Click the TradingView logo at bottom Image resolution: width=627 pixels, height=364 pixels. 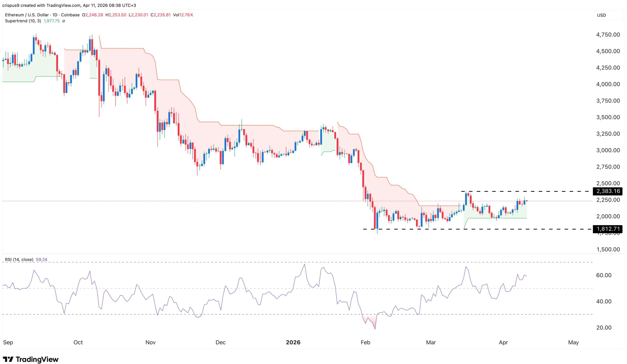click(31, 359)
